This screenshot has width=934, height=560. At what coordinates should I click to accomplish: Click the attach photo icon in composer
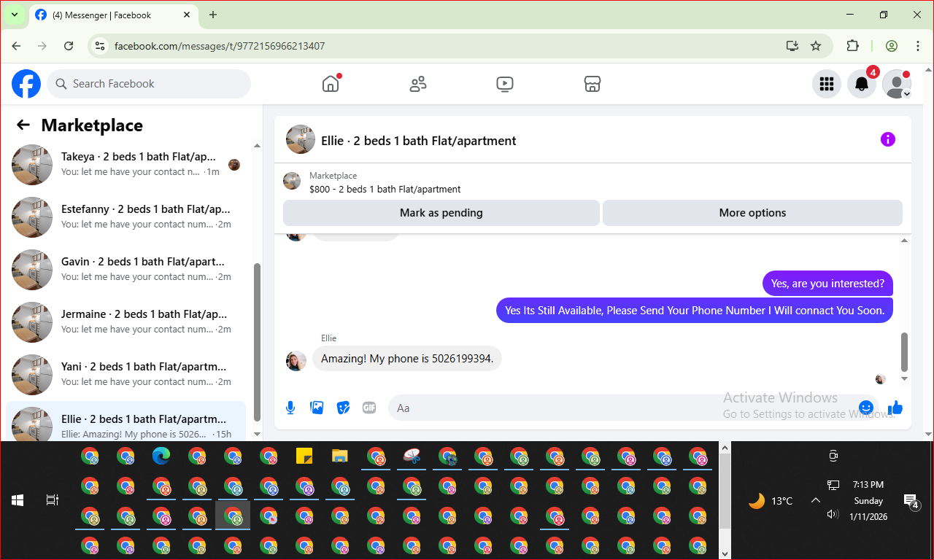(317, 408)
